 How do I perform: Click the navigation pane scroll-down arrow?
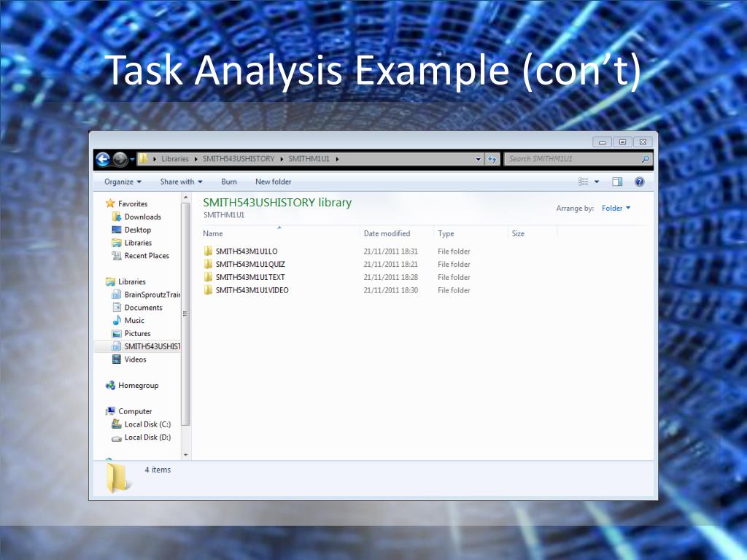pos(186,455)
